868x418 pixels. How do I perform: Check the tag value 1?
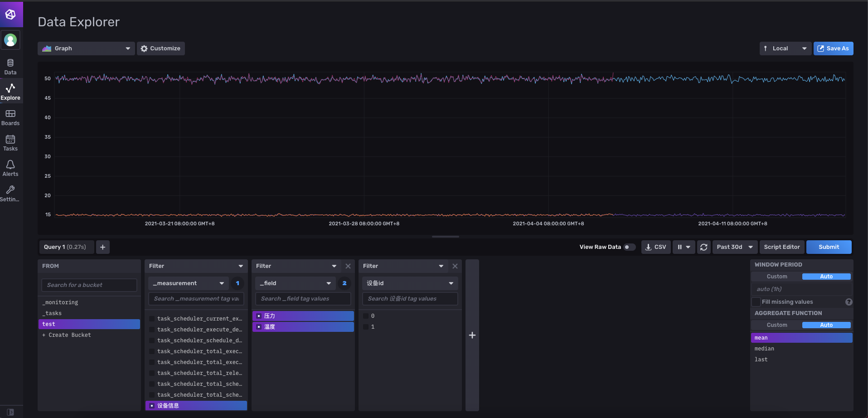(366, 327)
